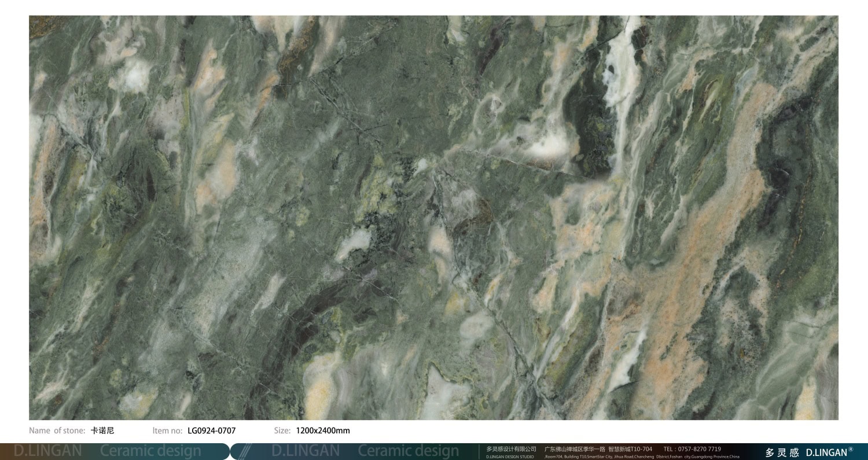
Task: Click the English address line with Jihua Road
Action: click(642, 457)
